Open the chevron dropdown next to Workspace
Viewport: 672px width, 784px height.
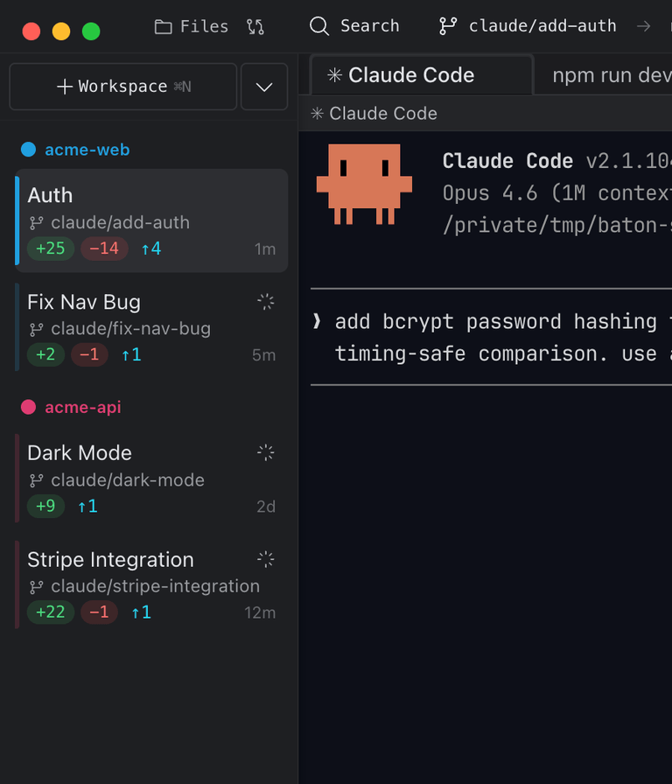click(x=264, y=87)
